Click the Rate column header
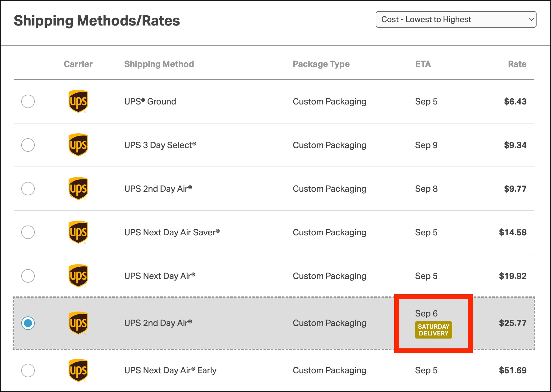Image resolution: width=551 pixels, height=392 pixels. point(517,64)
